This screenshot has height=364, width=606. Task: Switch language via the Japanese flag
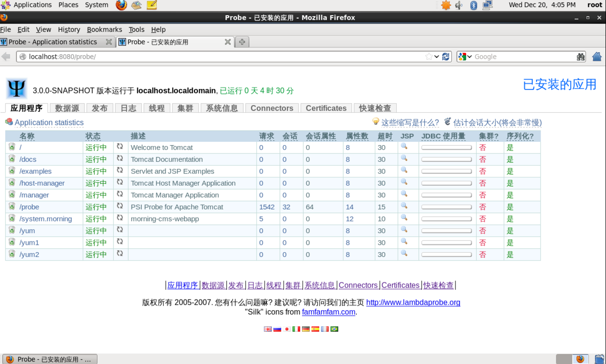[287, 329]
